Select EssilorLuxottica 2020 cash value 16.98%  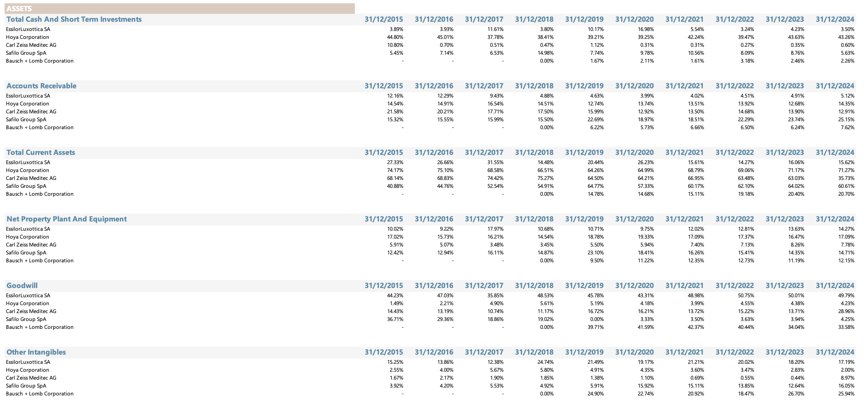[x=646, y=29]
